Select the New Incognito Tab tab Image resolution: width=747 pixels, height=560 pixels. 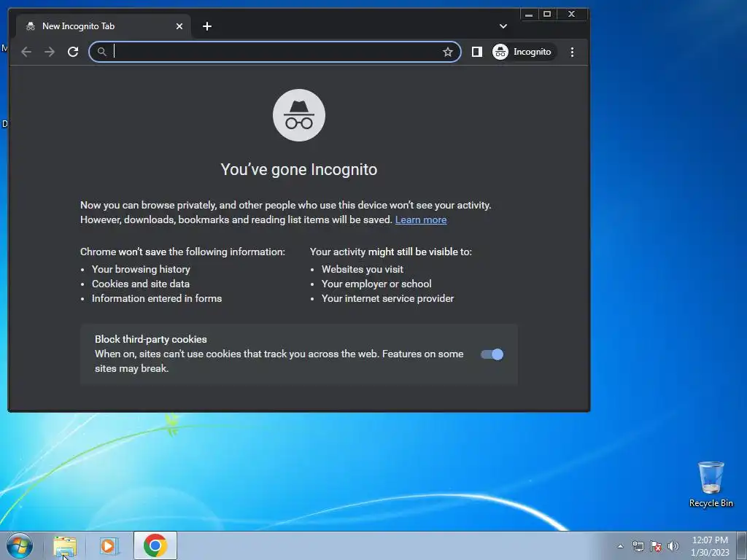coord(104,27)
